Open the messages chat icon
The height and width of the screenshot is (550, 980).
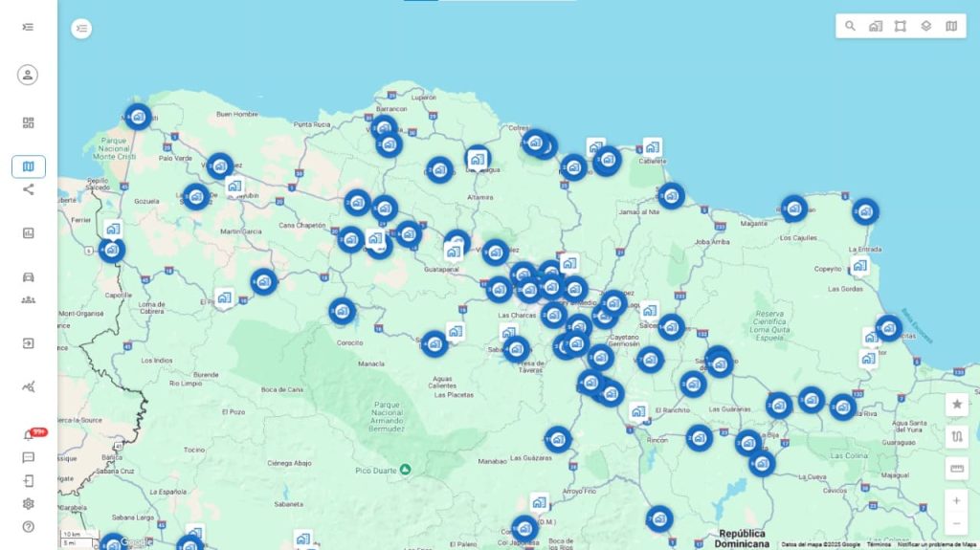pyautogui.click(x=28, y=457)
